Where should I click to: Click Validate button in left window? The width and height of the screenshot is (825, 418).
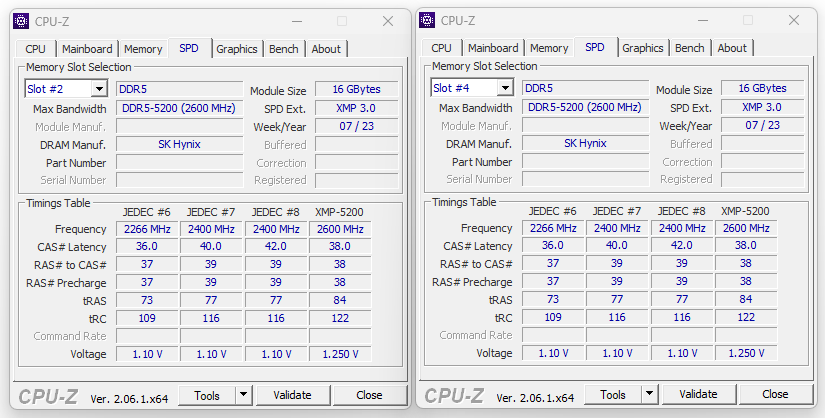pyautogui.click(x=293, y=395)
